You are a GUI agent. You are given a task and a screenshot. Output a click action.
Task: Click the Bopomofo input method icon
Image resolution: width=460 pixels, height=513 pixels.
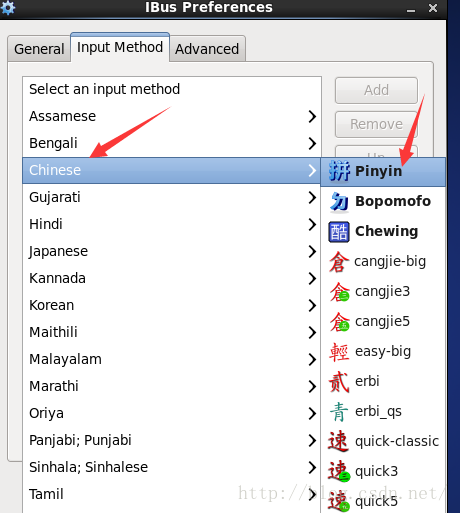tap(339, 201)
